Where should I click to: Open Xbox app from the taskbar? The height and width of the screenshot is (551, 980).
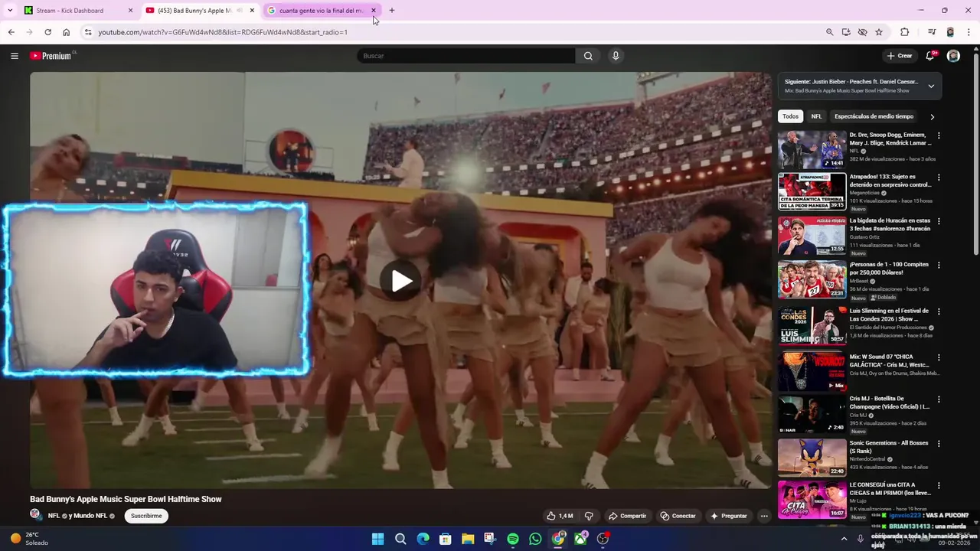click(x=580, y=539)
